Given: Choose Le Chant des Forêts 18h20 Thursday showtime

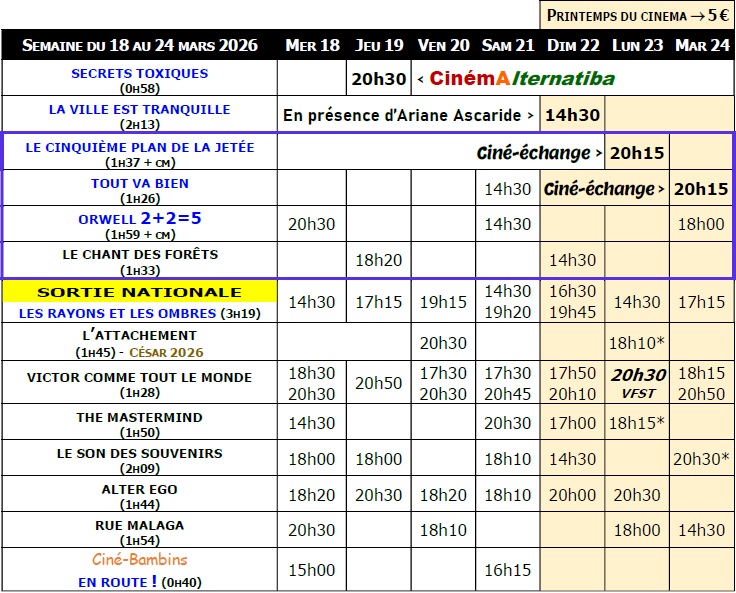Looking at the screenshot, I should (x=379, y=260).
